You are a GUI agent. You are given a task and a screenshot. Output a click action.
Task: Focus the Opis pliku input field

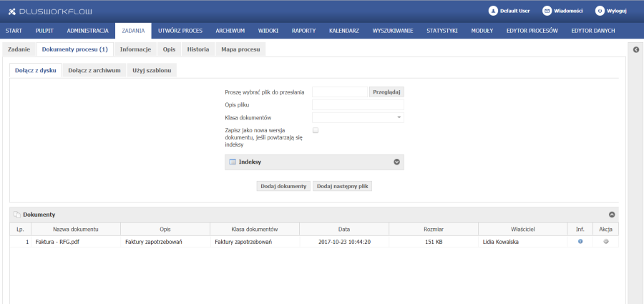tap(358, 104)
